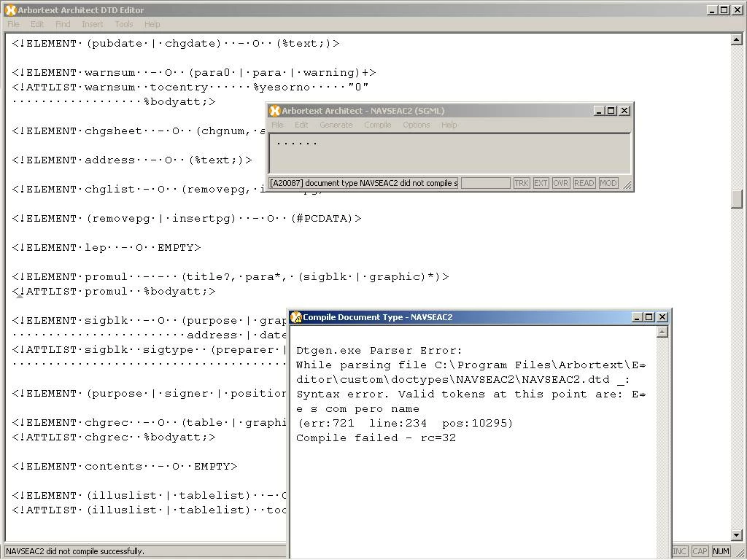Minimize the DTD Editor window
747x560 pixels.
point(712,10)
